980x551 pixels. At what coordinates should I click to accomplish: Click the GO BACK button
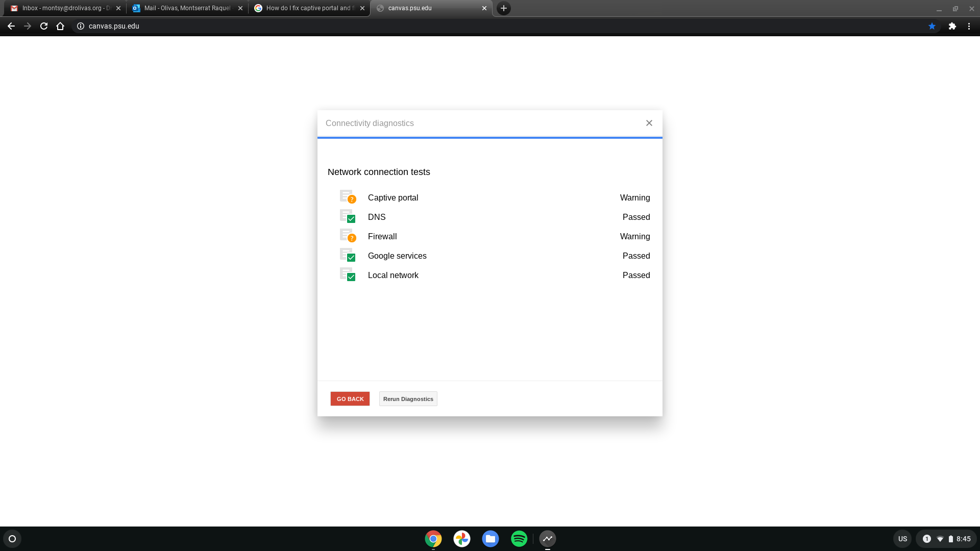click(x=350, y=398)
